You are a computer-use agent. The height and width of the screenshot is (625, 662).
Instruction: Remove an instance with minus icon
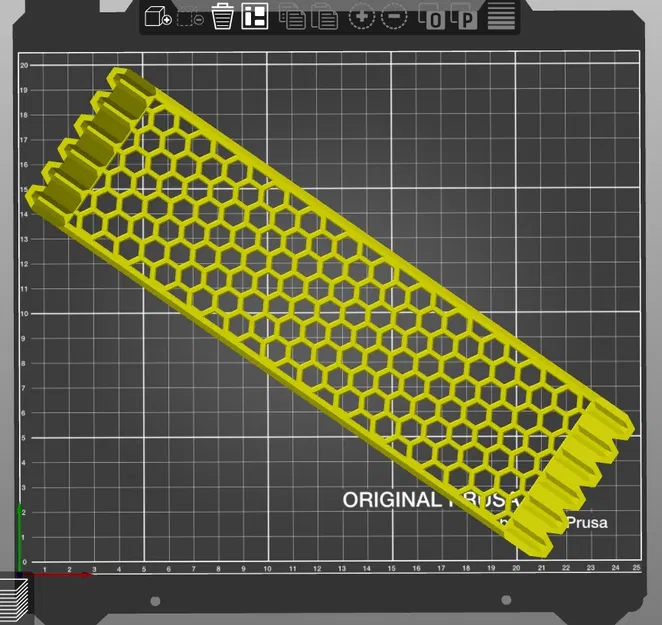click(x=394, y=17)
